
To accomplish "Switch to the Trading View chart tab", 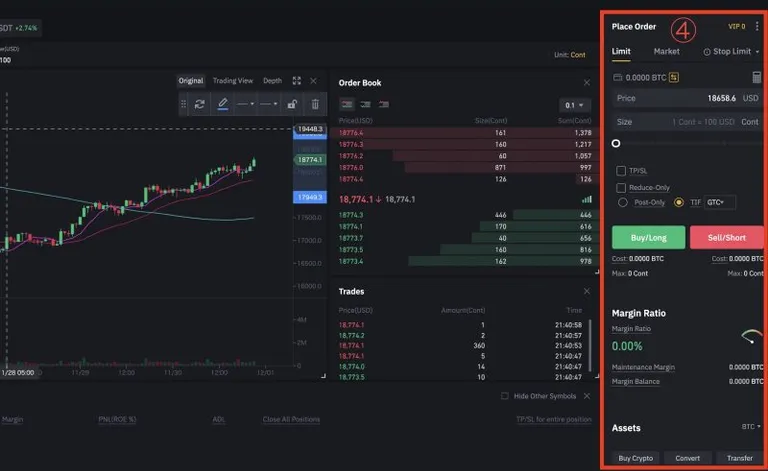I will coord(233,81).
